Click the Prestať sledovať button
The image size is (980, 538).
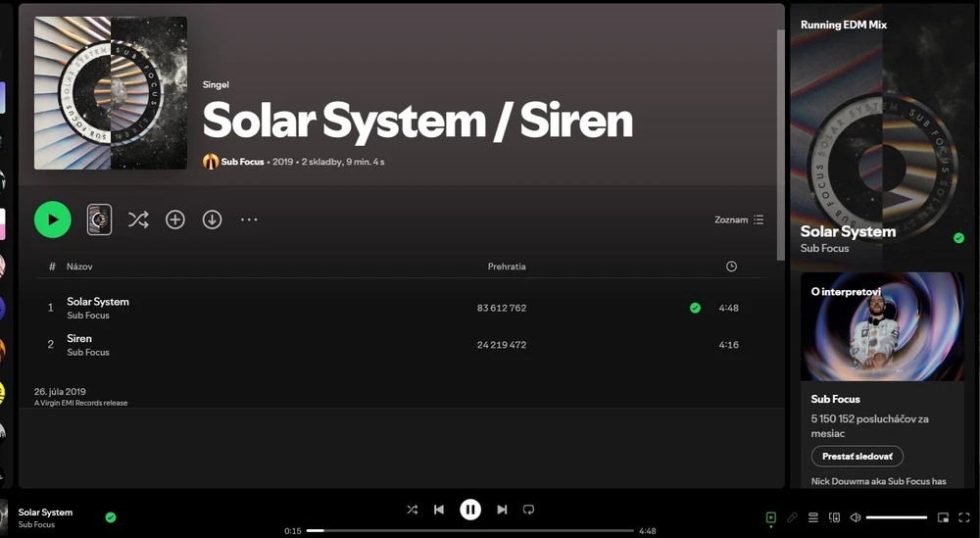(x=857, y=456)
